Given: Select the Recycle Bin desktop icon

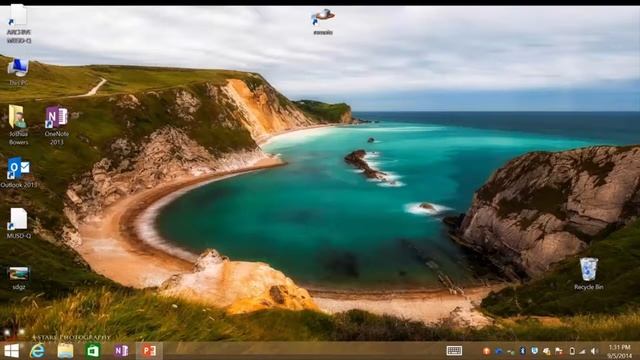Looking at the screenshot, I should [x=589, y=273].
